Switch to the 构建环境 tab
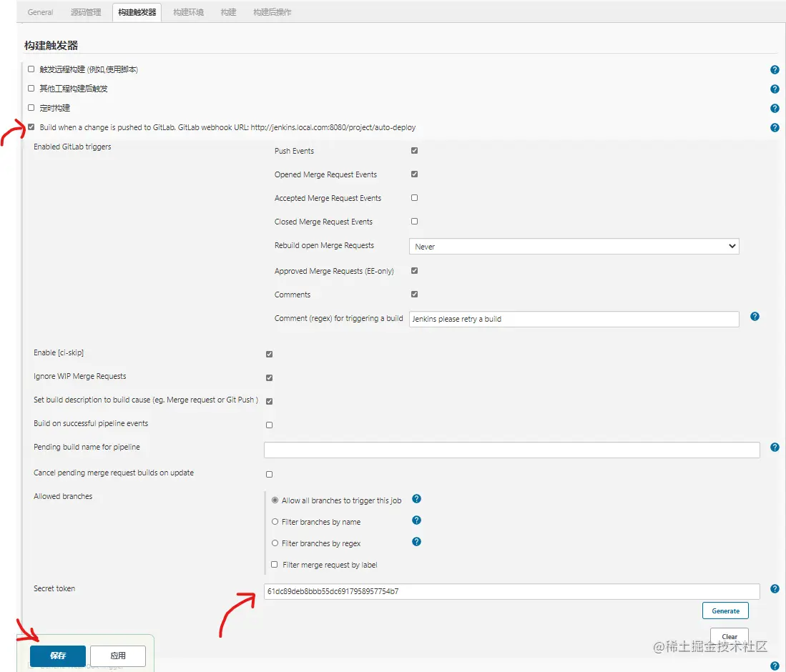This screenshot has width=786, height=672. pyautogui.click(x=189, y=12)
